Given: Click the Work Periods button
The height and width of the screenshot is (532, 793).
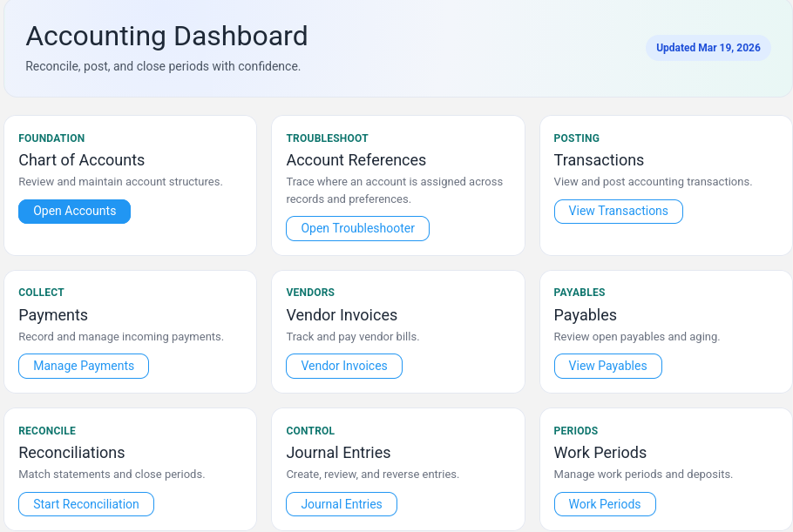Looking at the screenshot, I should 605,504.
